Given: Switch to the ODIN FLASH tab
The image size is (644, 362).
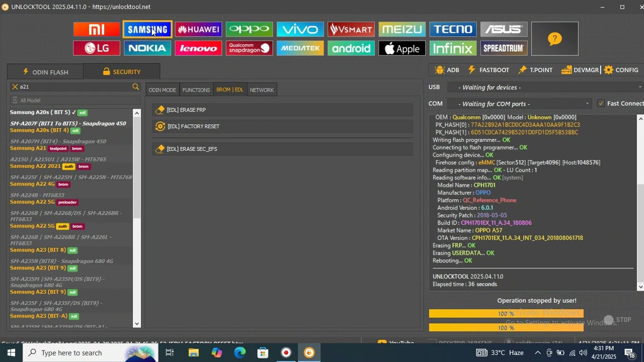Looking at the screenshot, I should click(45, 72).
